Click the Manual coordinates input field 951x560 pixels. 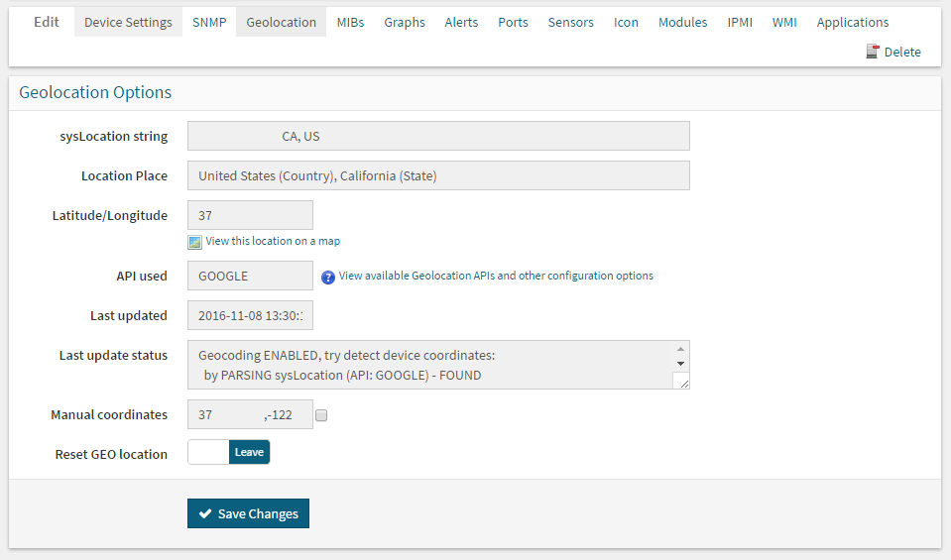(x=250, y=415)
